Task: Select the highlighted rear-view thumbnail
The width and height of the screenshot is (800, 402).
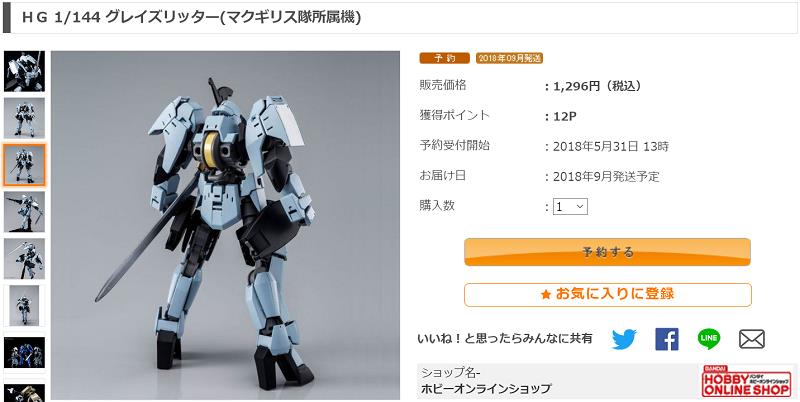Action: (x=24, y=165)
